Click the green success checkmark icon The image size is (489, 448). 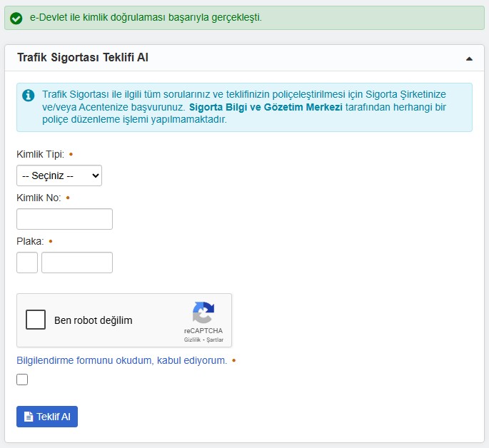coord(16,18)
